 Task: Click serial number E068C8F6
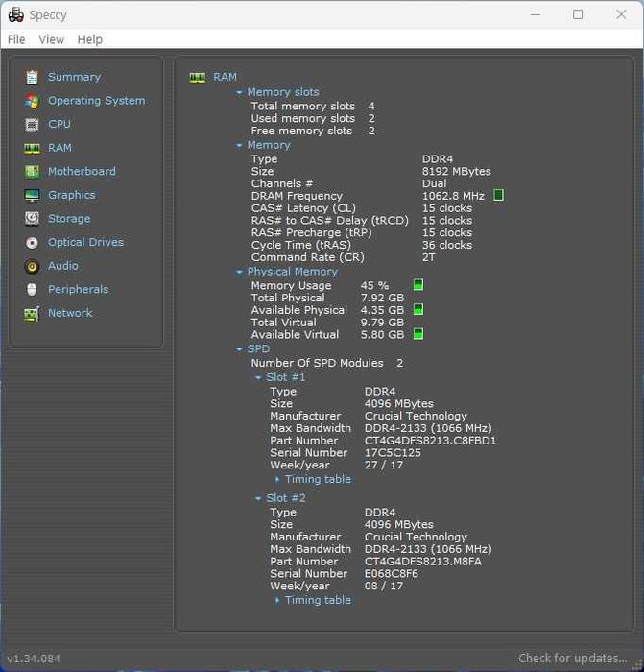click(392, 574)
